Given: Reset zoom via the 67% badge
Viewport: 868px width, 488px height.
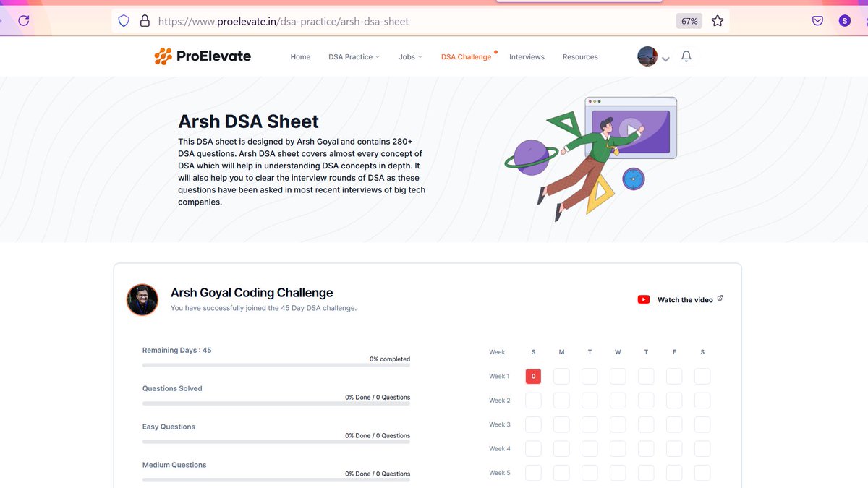Looking at the screenshot, I should coord(689,21).
